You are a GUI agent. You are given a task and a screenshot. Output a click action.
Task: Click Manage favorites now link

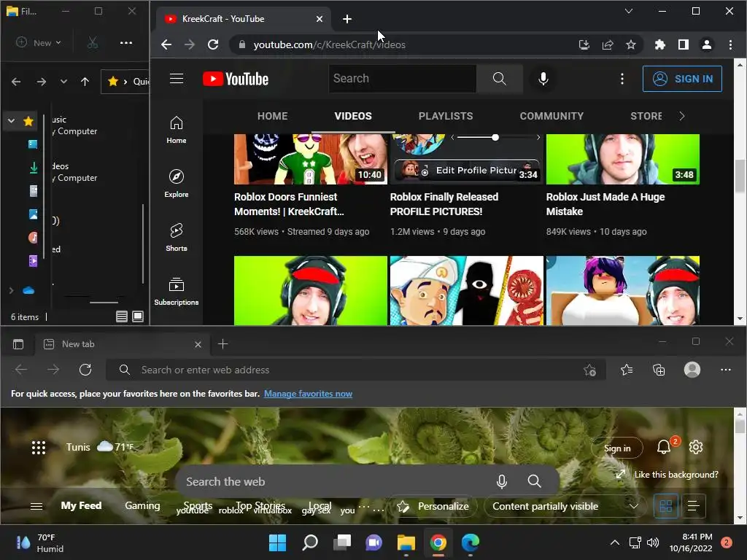309,394
